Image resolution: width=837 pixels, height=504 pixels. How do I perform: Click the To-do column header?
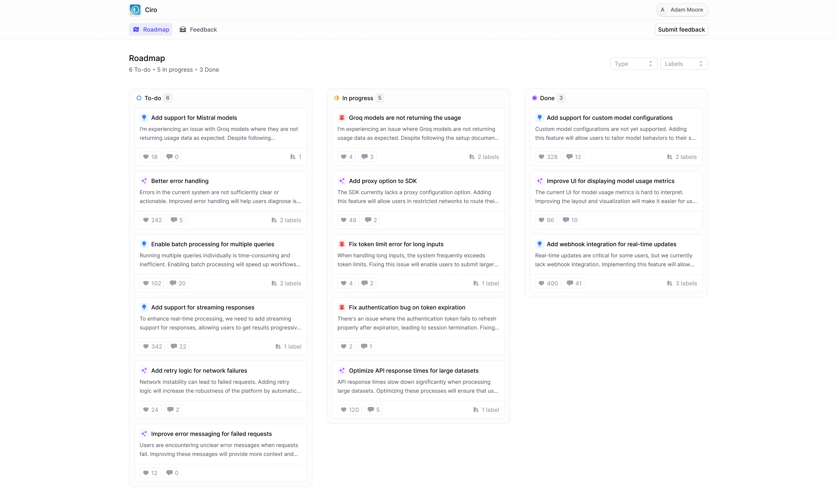point(154,98)
